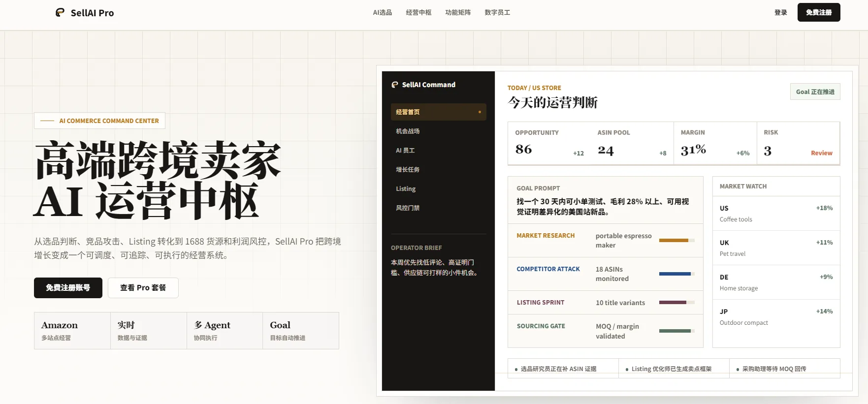Click the Amazon 多站点经营 feature card
Image resolution: width=868 pixels, height=404 pixels.
tap(72, 331)
